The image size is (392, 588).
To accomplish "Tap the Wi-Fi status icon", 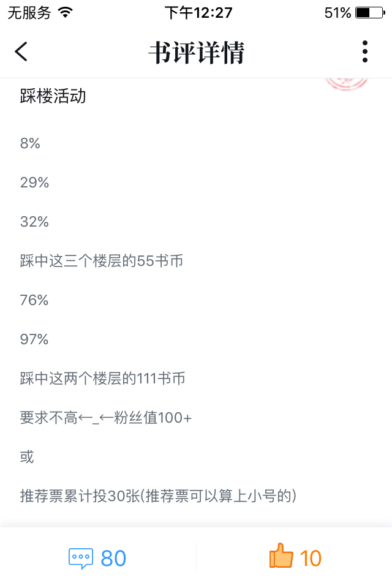I will point(64,12).
